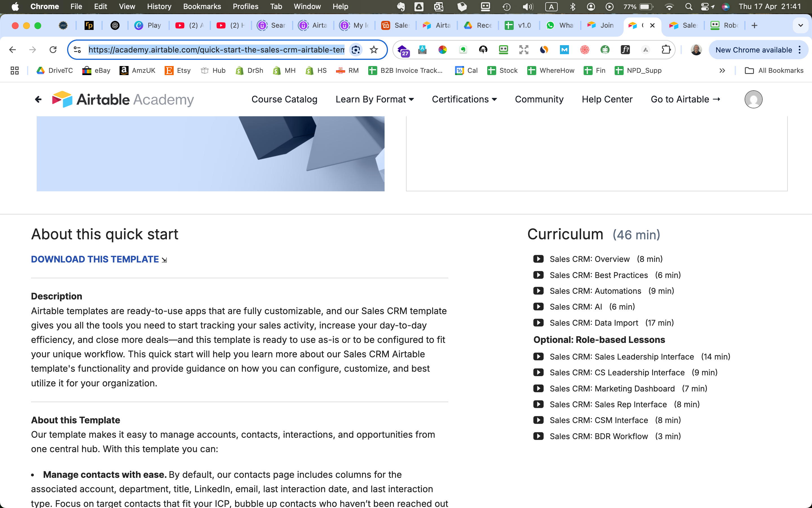Open Google Lens icon in address bar
The height and width of the screenshot is (508, 812).
click(x=356, y=50)
